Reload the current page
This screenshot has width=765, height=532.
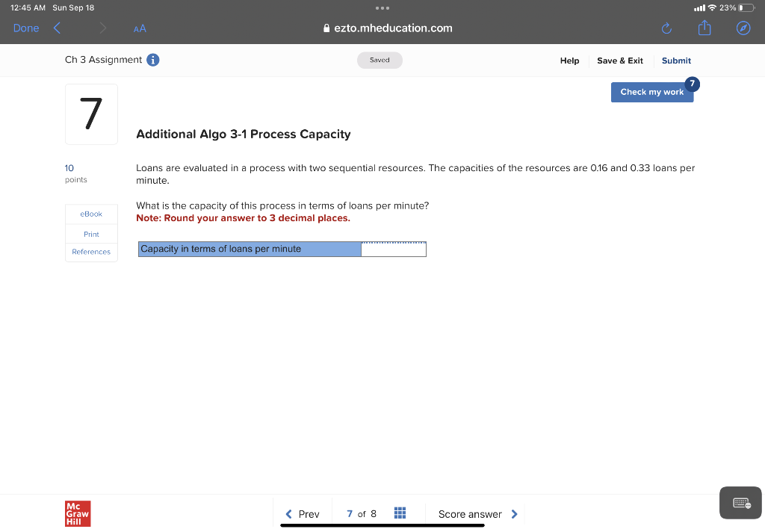(666, 28)
